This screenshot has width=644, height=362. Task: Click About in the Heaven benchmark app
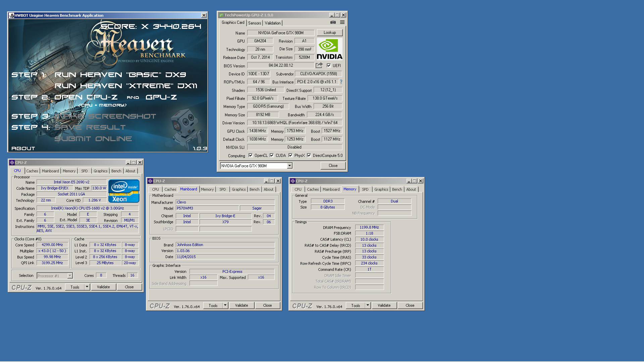[x=23, y=148]
